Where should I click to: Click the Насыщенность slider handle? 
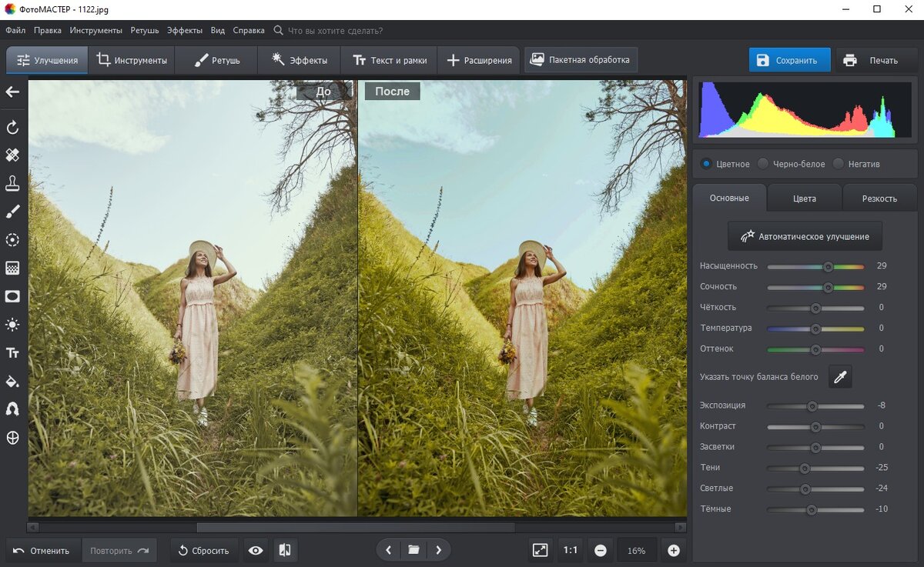point(828,266)
